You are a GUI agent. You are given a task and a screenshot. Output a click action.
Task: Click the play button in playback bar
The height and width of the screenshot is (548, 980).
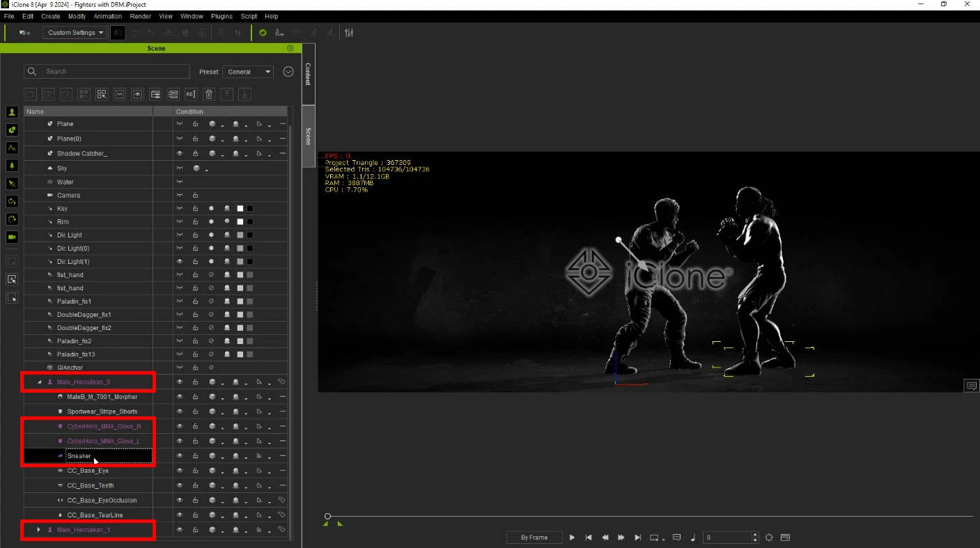pos(572,538)
